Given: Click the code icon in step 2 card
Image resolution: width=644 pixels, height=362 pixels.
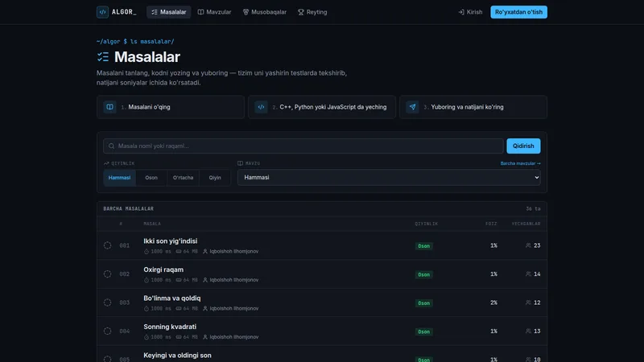Looking at the screenshot, I should pos(261,107).
